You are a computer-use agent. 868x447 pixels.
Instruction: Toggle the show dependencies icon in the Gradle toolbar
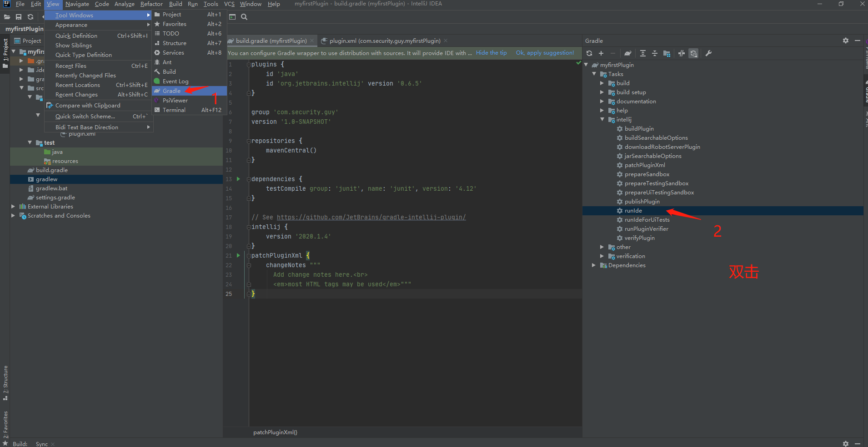(667, 53)
